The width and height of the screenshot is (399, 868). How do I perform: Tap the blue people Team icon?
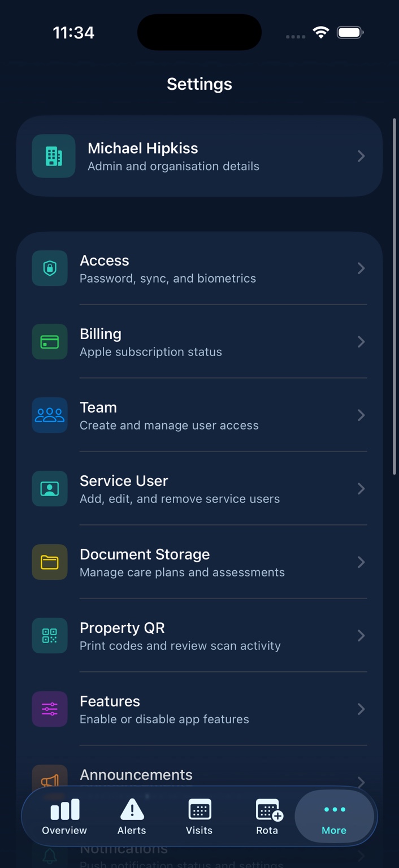(50, 415)
